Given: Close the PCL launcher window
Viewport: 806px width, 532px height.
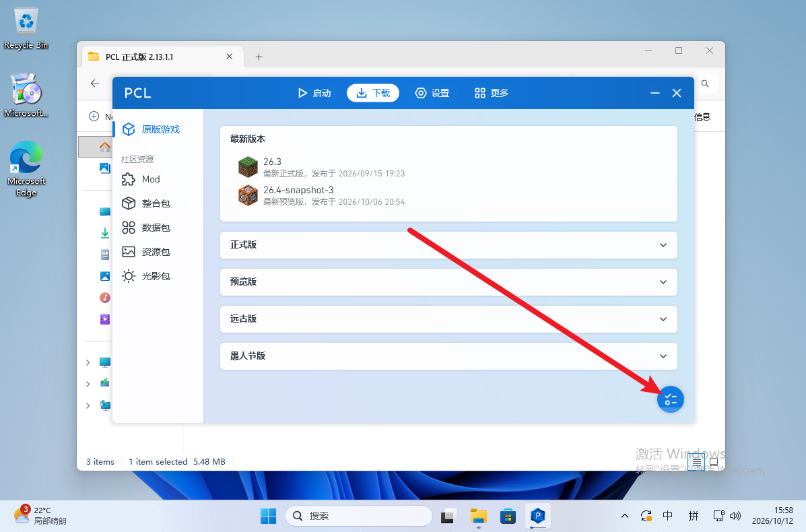Looking at the screenshot, I should (x=677, y=93).
